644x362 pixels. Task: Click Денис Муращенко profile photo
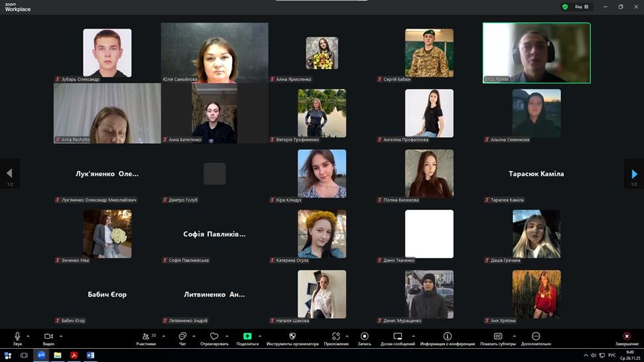tap(429, 294)
